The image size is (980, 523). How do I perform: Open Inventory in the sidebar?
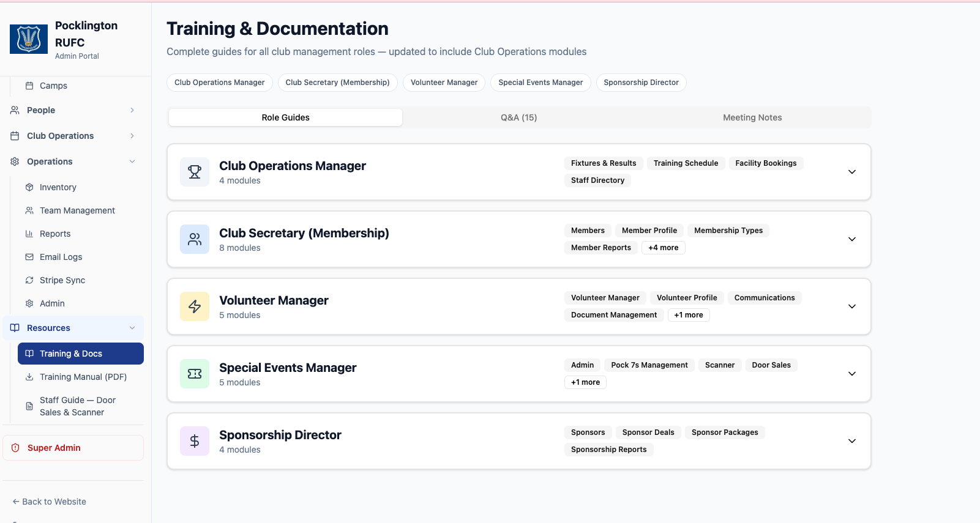pyautogui.click(x=81, y=187)
